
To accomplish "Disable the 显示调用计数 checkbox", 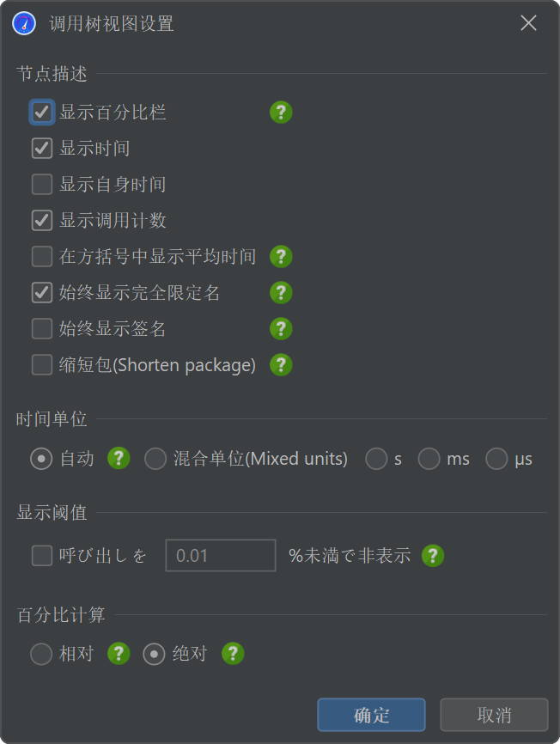I will [42, 221].
